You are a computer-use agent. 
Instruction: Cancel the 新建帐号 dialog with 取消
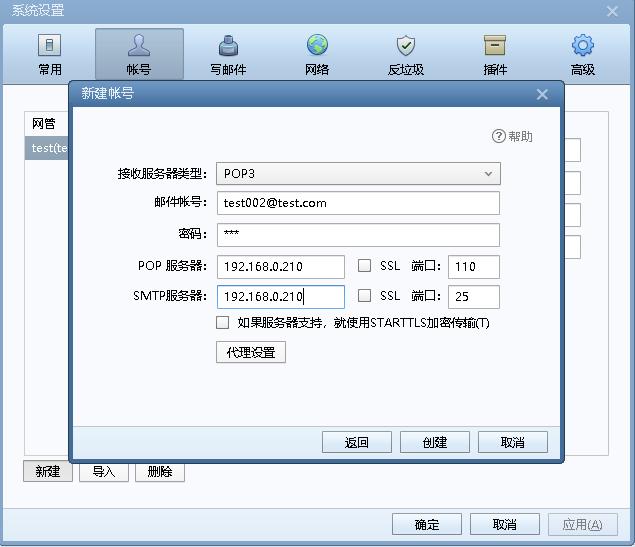pyautogui.click(x=513, y=442)
